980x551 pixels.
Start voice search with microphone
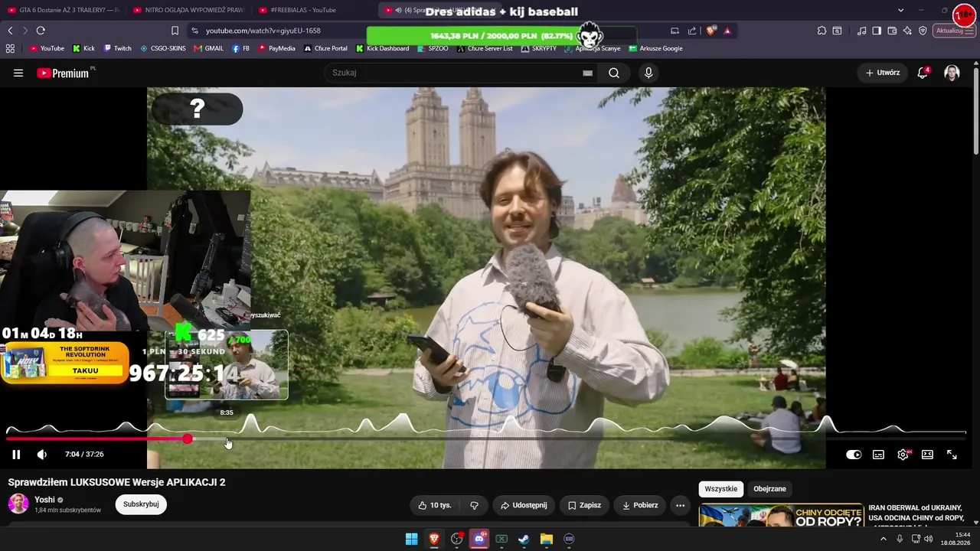tap(648, 73)
